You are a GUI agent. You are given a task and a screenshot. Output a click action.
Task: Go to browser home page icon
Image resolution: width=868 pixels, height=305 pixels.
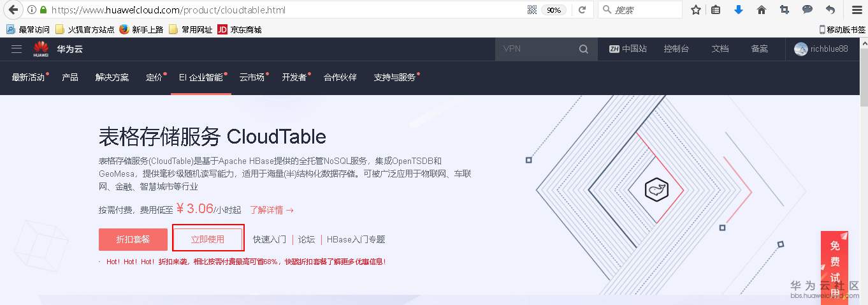(x=761, y=10)
